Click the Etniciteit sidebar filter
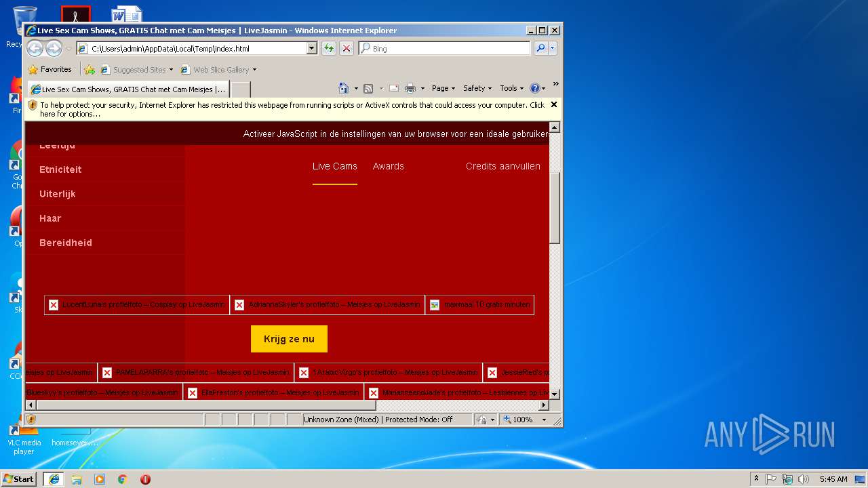 [60, 169]
